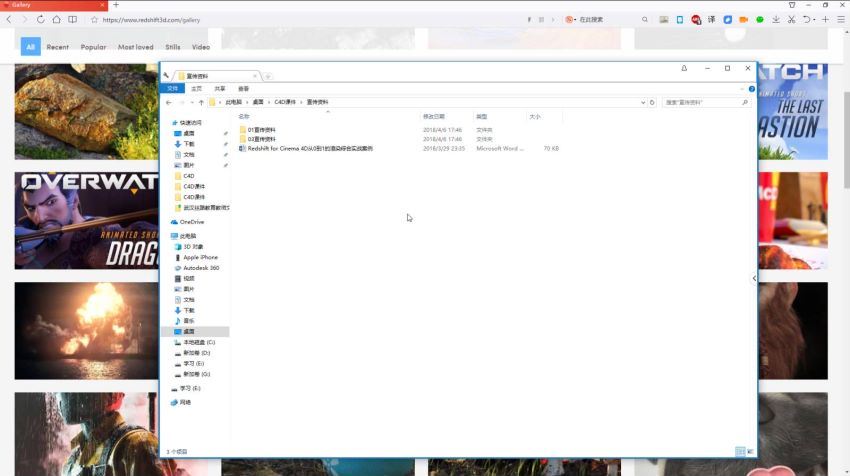Screen dimensions: 850x476
Task: Click the orange video camera extension icon
Action: pos(744,20)
